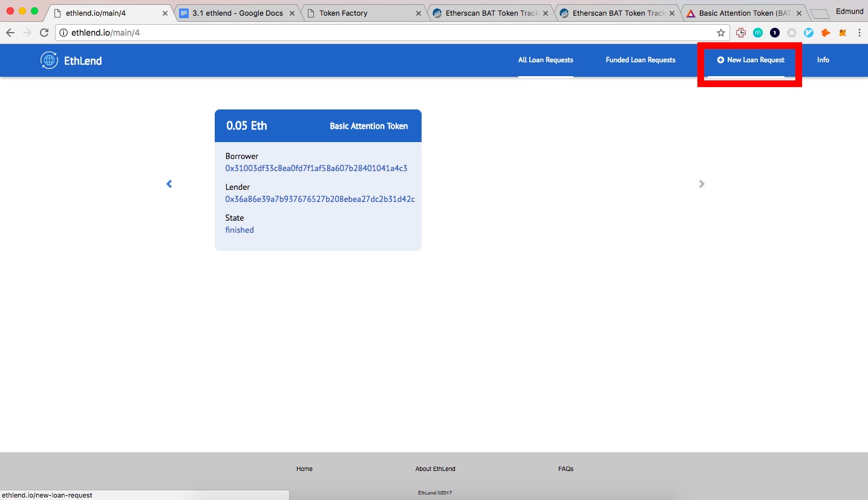
Task: Open About EthLend in the footer
Action: point(436,469)
